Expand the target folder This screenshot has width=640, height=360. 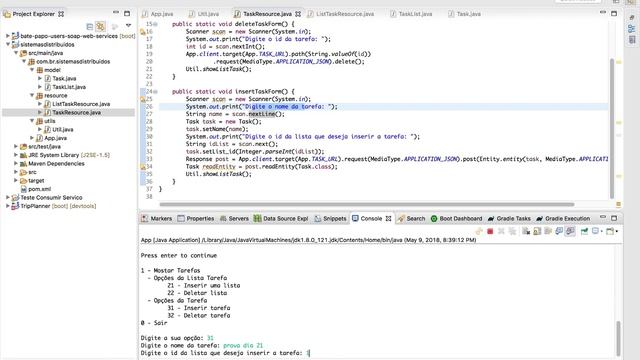(x=16, y=180)
